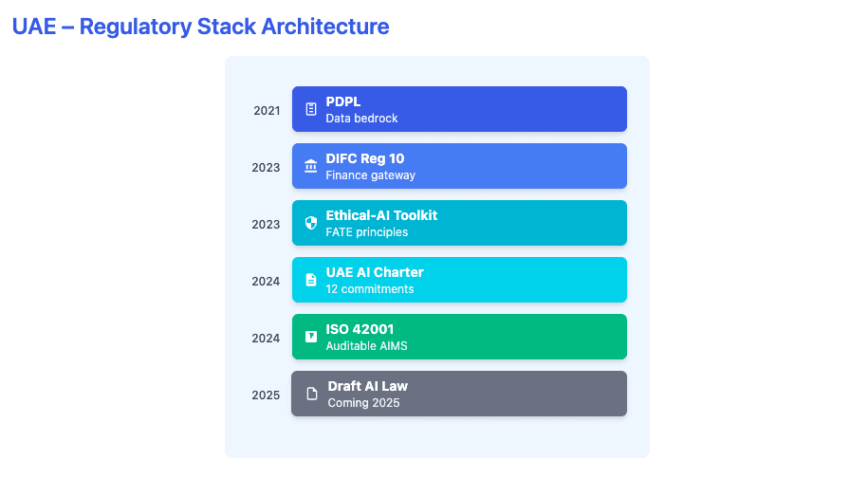
Task: Click the 2023 label next to Ethical-AI Toolkit
Action: click(266, 225)
